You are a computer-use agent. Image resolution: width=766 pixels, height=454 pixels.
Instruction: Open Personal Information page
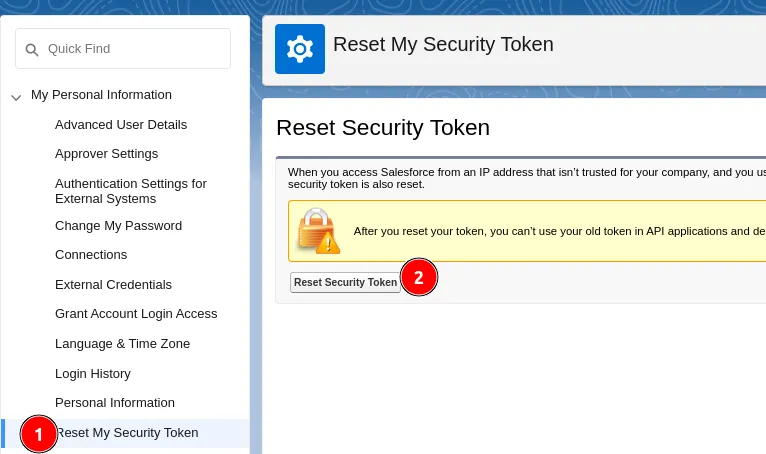(115, 402)
